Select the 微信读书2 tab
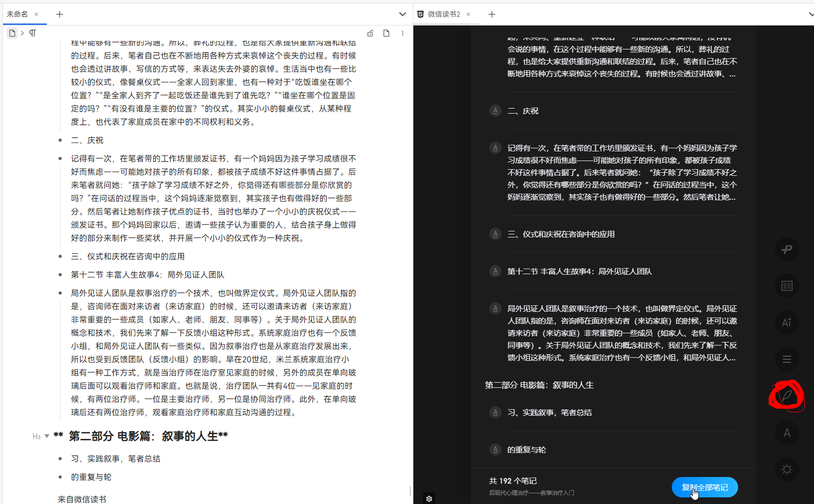 point(443,14)
